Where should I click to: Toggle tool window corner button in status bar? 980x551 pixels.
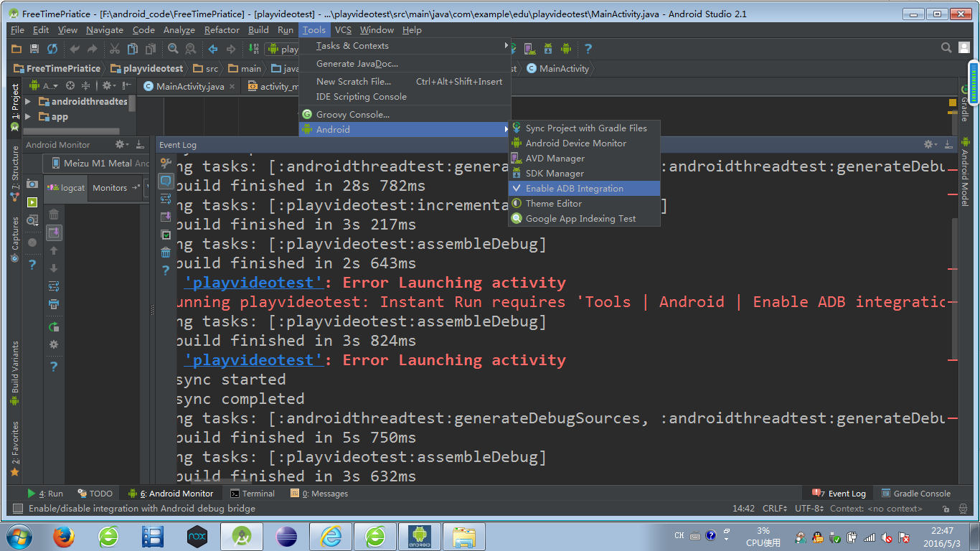point(17,509)
